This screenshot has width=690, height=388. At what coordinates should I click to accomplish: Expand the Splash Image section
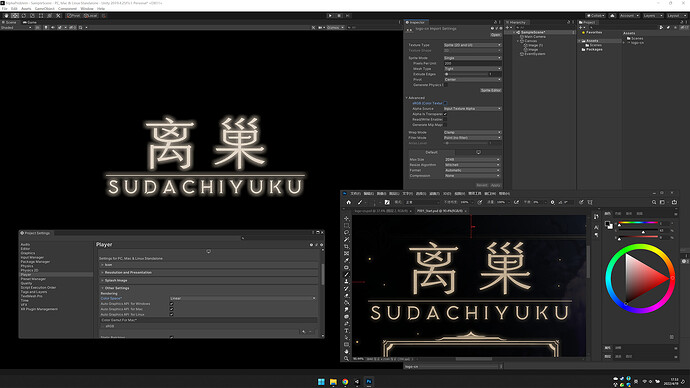pyautogui.click(x=209, y=280)
